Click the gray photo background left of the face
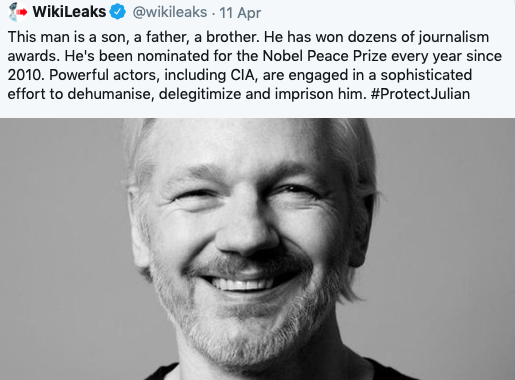 tap(60, 233)
